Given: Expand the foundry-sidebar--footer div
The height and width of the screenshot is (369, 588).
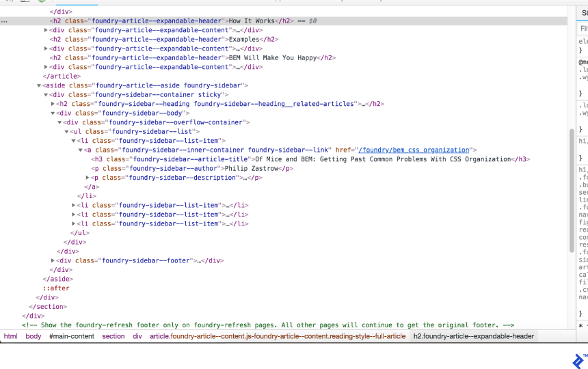Looking at the screenshot, I should tap(53, 260).
